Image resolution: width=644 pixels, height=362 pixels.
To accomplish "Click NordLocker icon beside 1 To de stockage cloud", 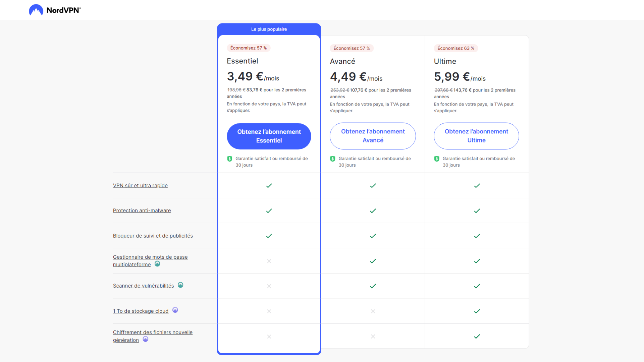I will [x=175, y=310].
